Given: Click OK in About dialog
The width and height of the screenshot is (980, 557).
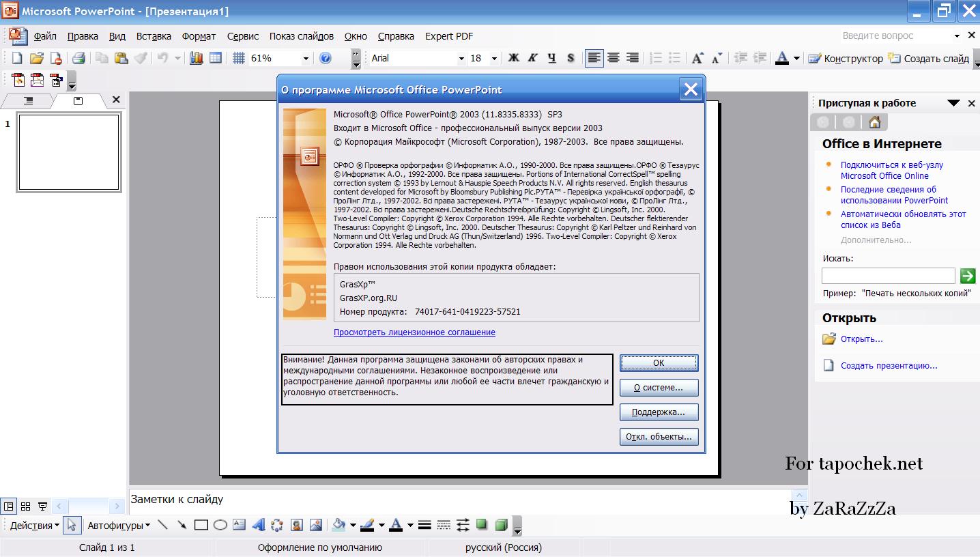Looking at the screenshot, I should [x=659, y=363].
